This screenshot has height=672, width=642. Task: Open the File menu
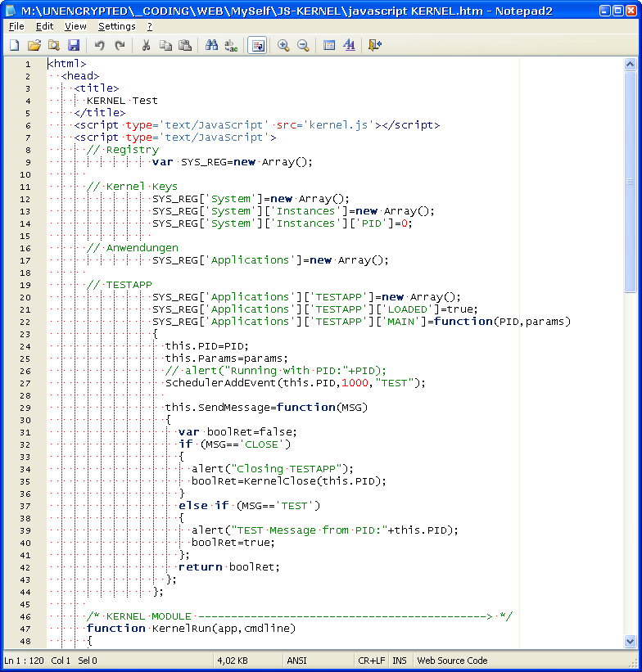(x=16, y=26)
